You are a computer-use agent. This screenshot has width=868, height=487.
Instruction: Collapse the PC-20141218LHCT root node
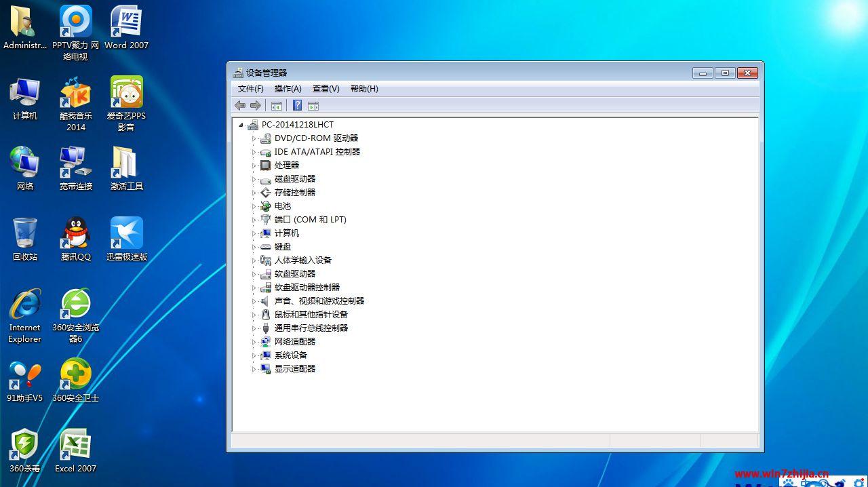click(241, 125)
